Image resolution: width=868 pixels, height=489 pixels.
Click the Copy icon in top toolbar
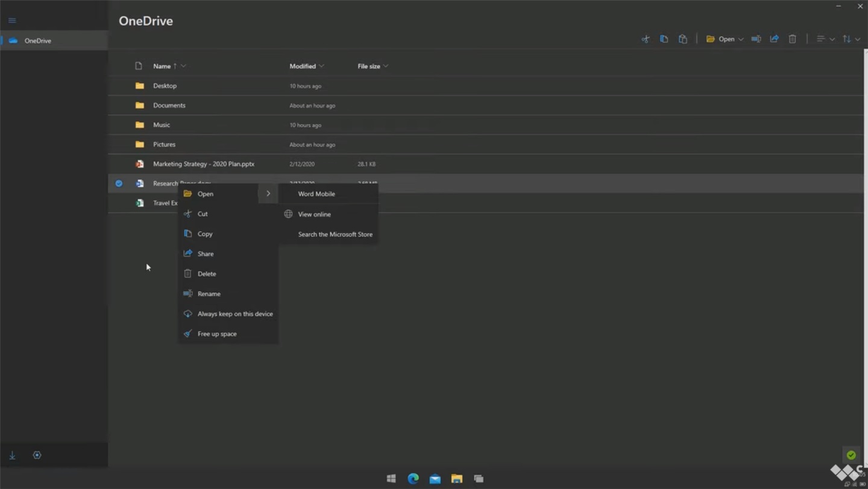point(664,39)
